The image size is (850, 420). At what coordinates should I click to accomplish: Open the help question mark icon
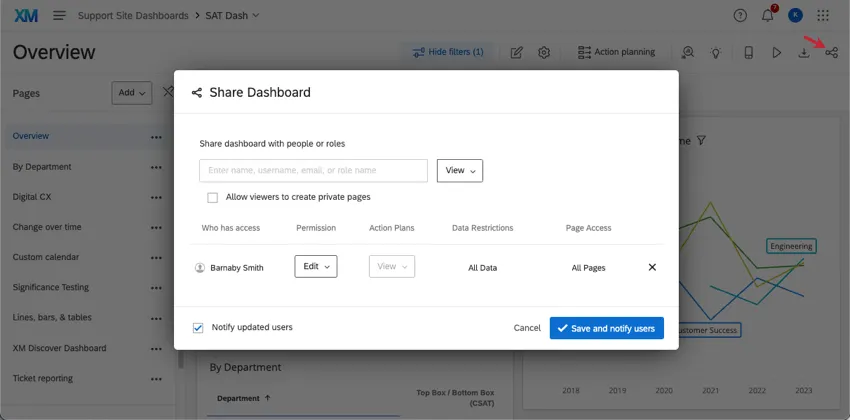click(x=740, y=15)
